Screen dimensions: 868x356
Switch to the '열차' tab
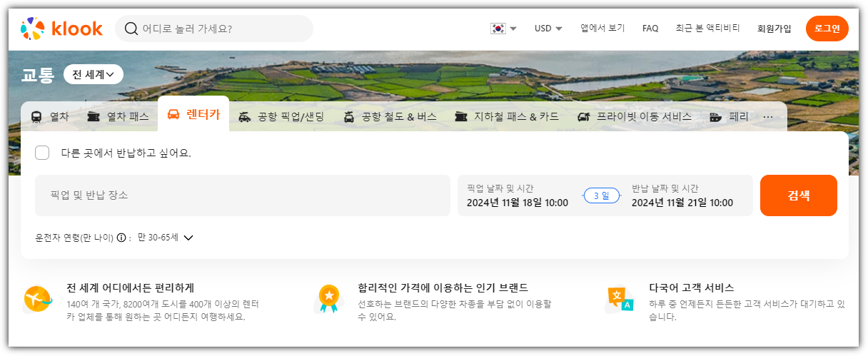[x=50, y=116]
